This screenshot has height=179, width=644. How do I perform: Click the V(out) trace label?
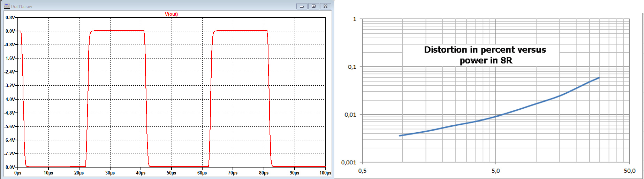(x=171, y=14)
